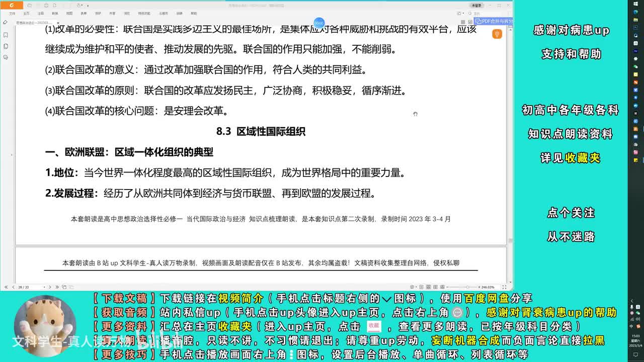Click the PDF合并与拆分 button

pos(494,22)
